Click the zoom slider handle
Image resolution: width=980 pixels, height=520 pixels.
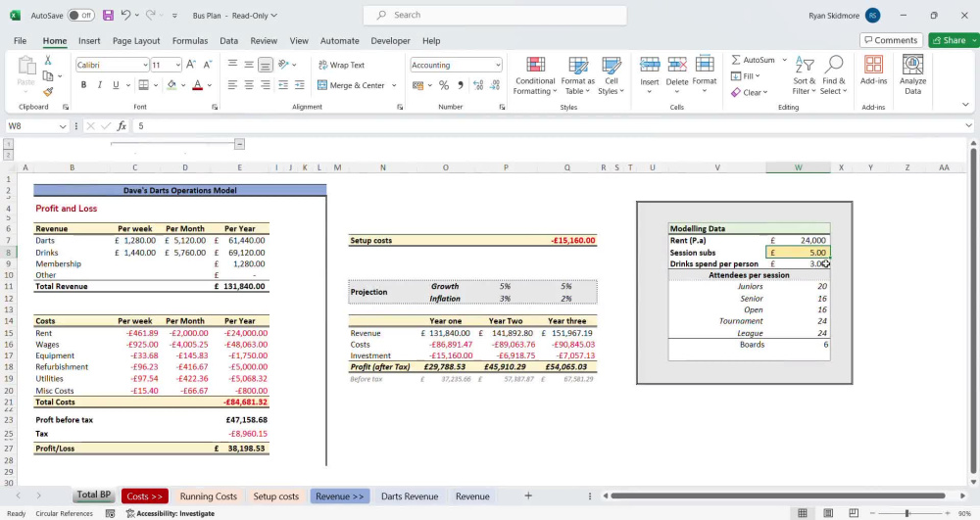click(x=906, y=513)
